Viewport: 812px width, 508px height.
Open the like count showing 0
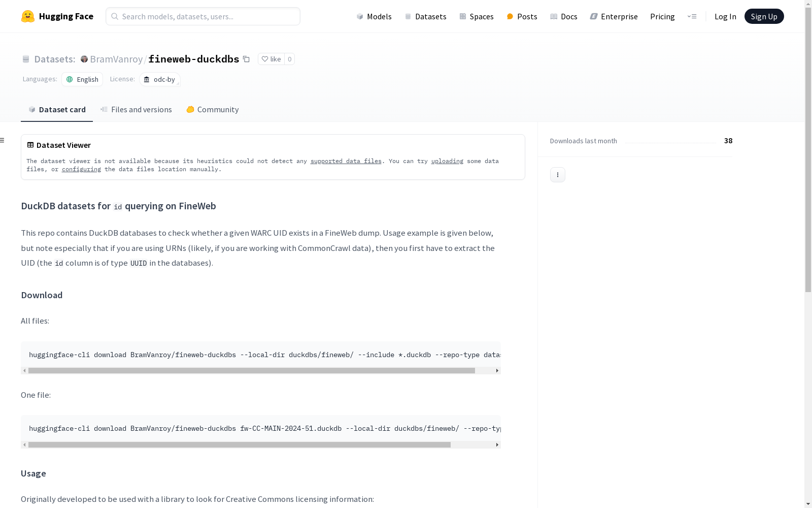pos(290,59)
